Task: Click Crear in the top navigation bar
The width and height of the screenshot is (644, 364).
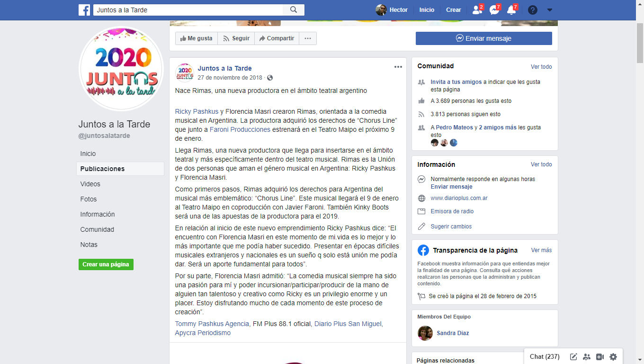Action: tap(454, 10)
